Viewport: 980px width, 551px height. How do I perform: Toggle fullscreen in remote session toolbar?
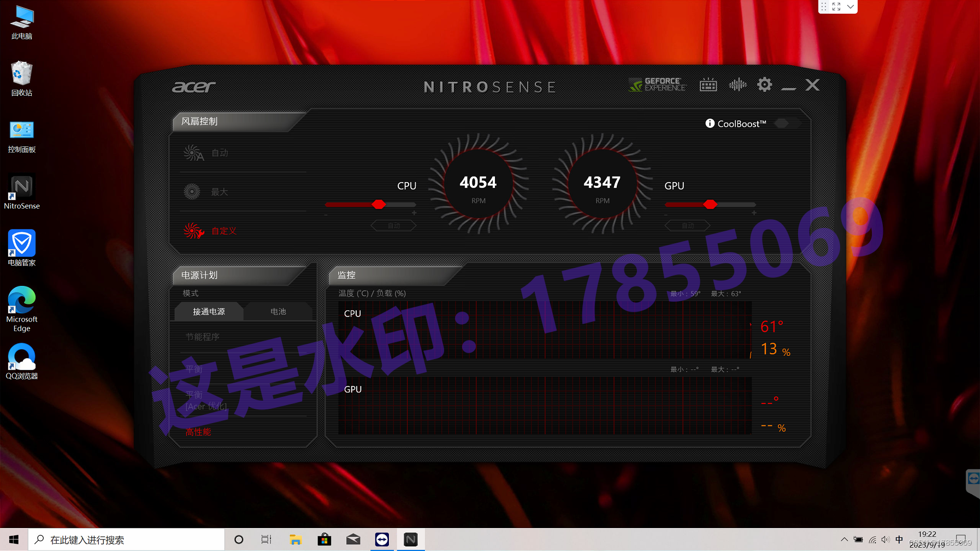tap(836, 7)
